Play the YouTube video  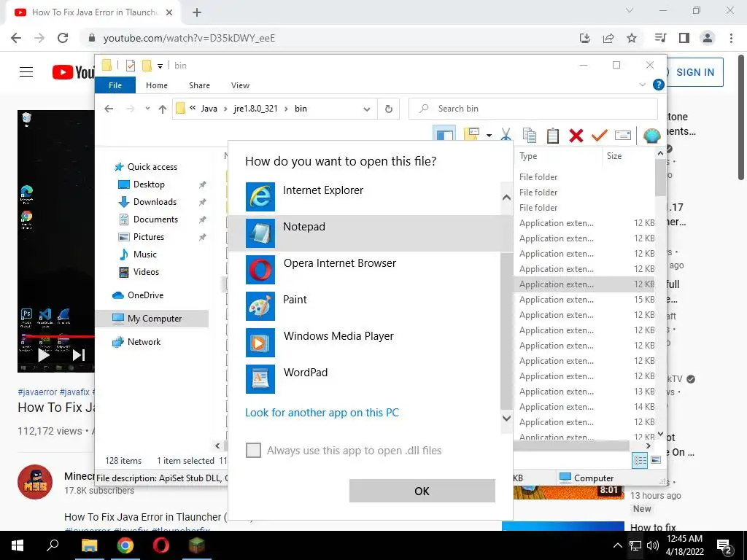pyautogui.click(x=44, y=355)
